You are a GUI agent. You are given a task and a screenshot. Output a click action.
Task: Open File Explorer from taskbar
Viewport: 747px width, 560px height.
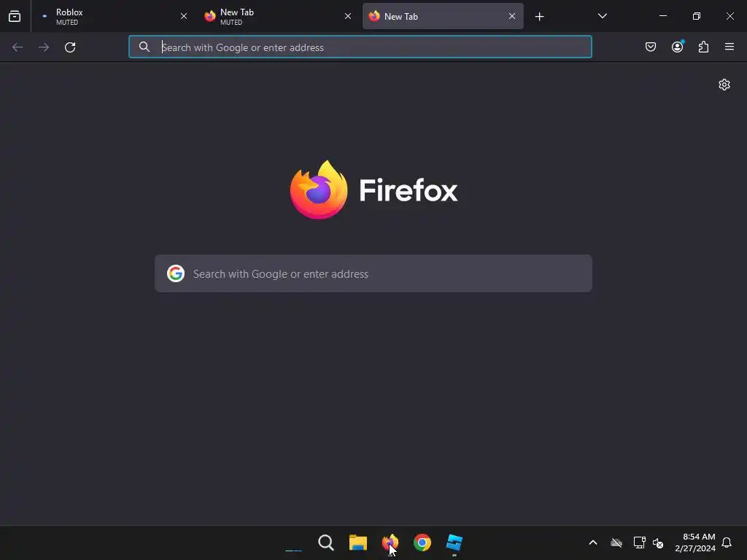[x=358, y=542]
